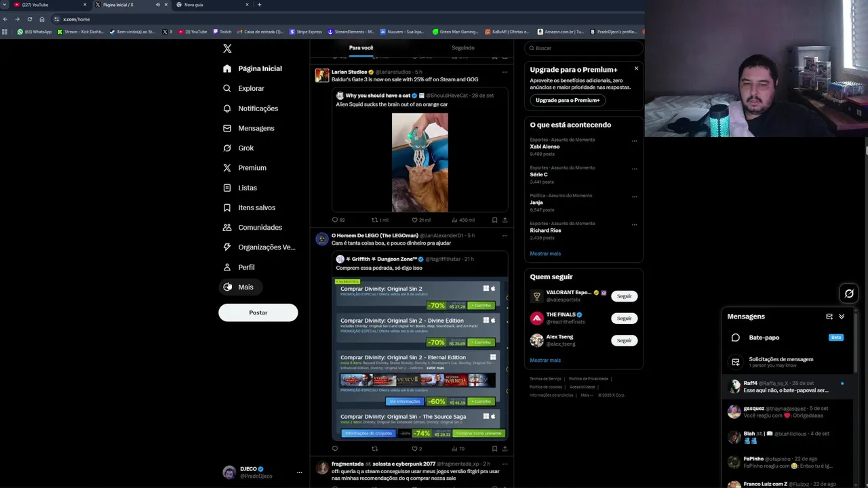This screenshot has height=488, width=868.
Task: Click the Buscar search field
Action: (x=583, y=48)
